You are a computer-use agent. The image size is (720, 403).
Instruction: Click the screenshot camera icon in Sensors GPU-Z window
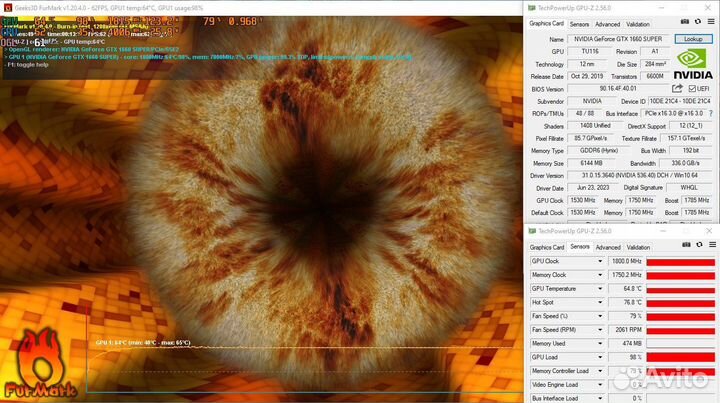[x=686, y=245]
